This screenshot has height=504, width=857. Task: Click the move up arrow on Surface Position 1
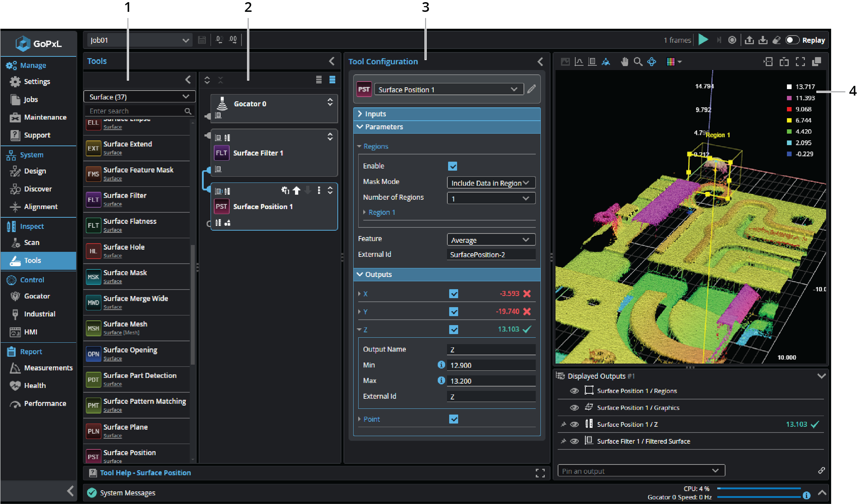[x=296, y=191]
